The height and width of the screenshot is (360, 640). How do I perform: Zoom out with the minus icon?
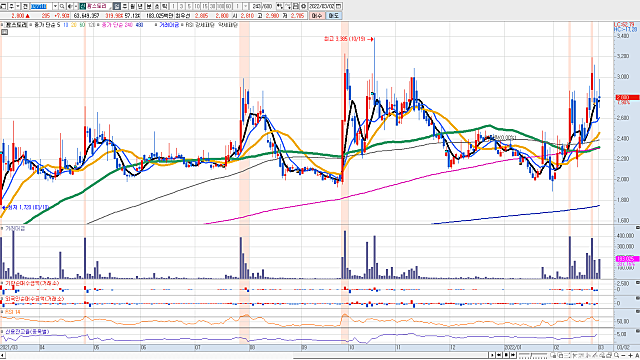point(623,356)
